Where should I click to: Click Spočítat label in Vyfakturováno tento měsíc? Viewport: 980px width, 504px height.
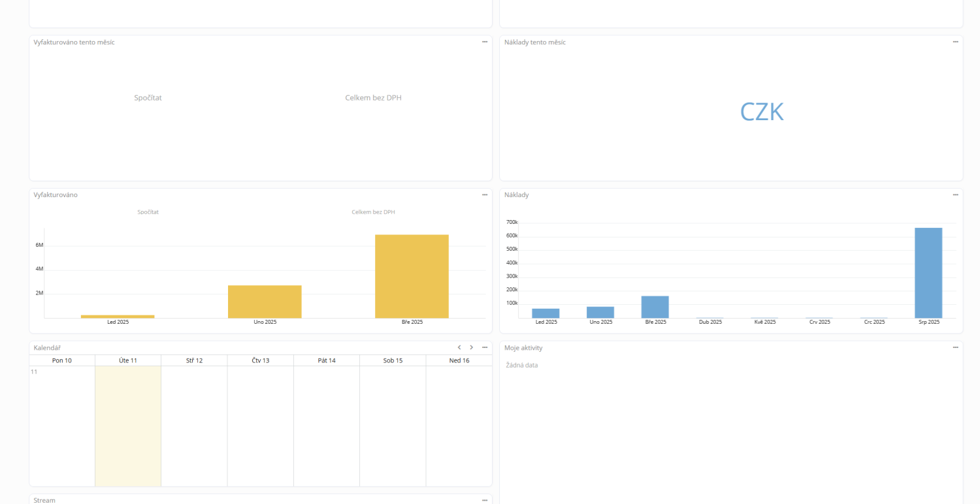tap(148, 98)
